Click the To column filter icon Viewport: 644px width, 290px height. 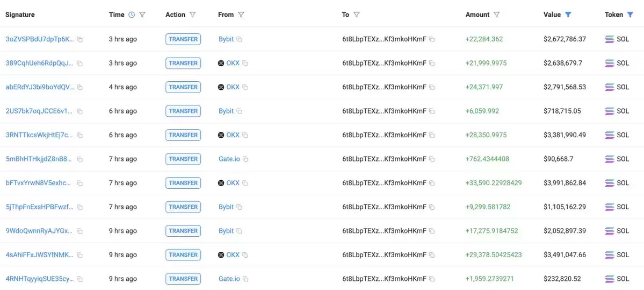click(357, 15)
